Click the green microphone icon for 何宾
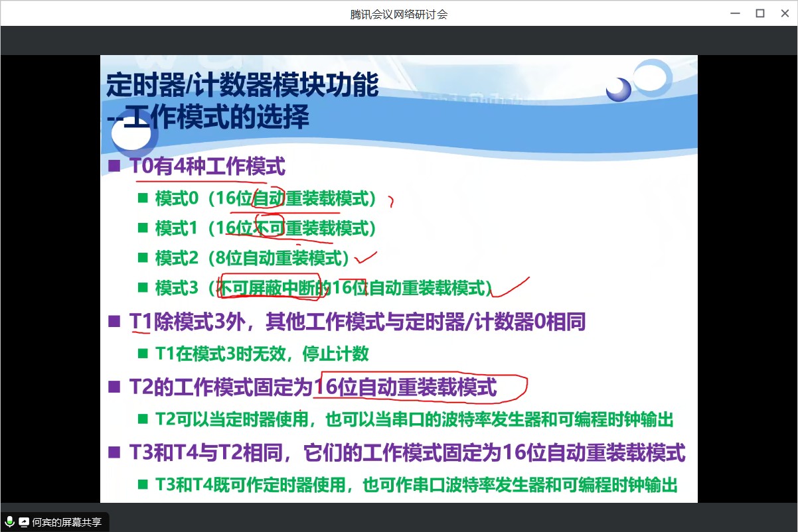This screenshot has height=532, width=798. 10,522
